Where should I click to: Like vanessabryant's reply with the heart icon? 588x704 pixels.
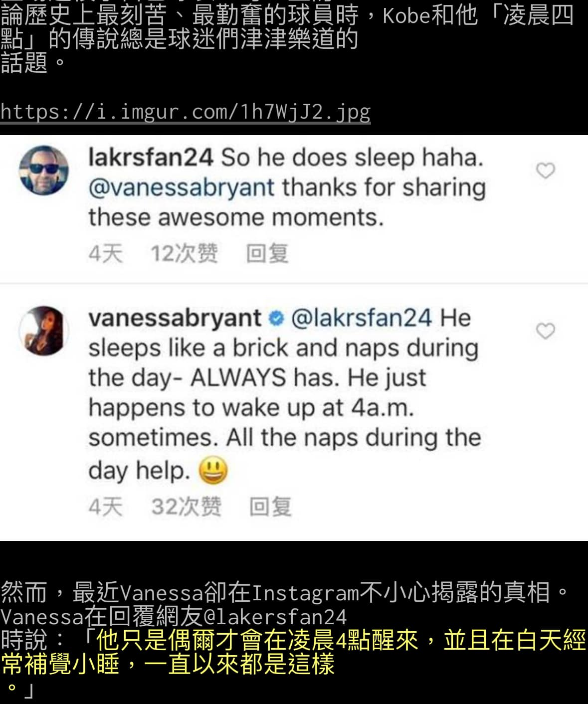(x=545, y=331)
